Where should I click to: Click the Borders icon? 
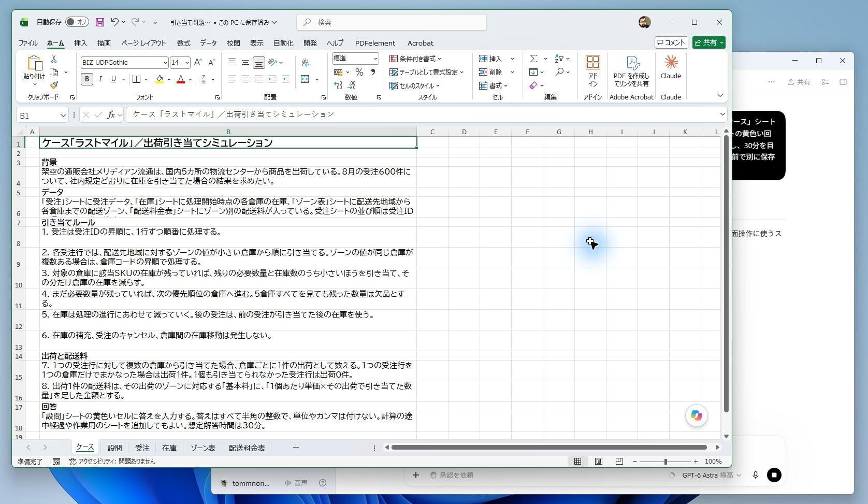click(137, 79)
